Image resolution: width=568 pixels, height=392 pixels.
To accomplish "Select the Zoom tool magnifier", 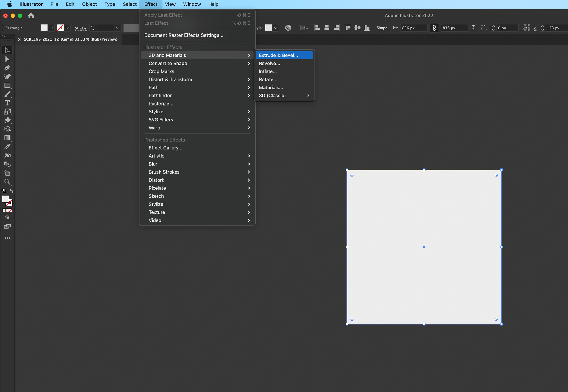I will tap(7, 182).
